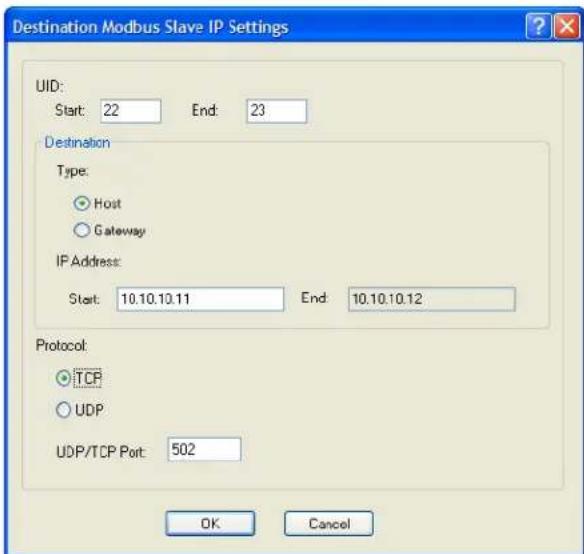Click the 'UID:' label
Screen dimensions: 584x554
(50, 86)
